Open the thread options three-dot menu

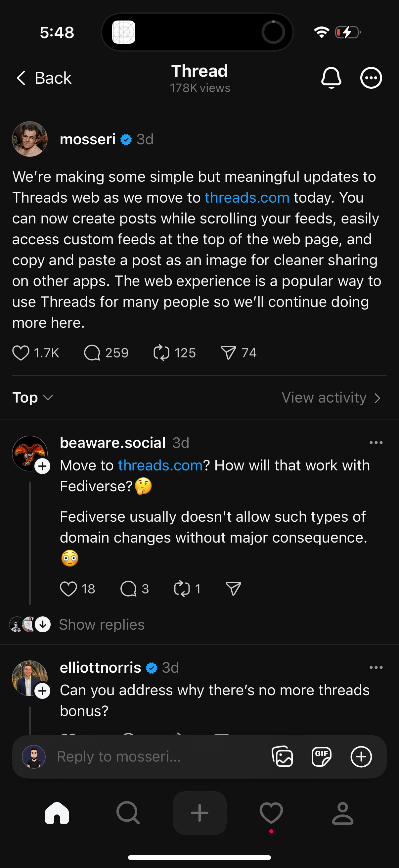(x=371, y=77)
